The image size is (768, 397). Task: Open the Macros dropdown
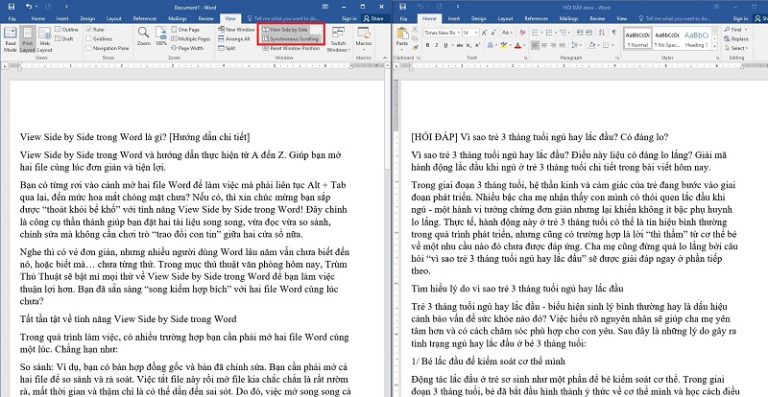363,38
